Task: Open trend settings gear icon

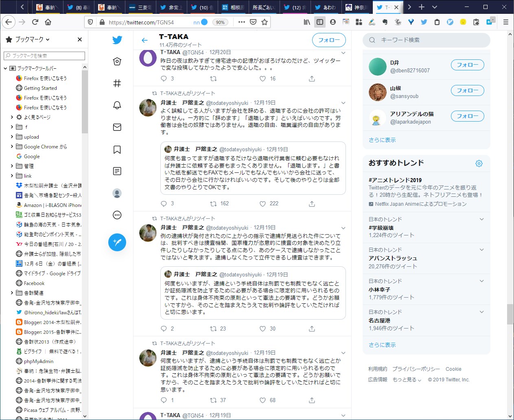Action: [479, 163]
